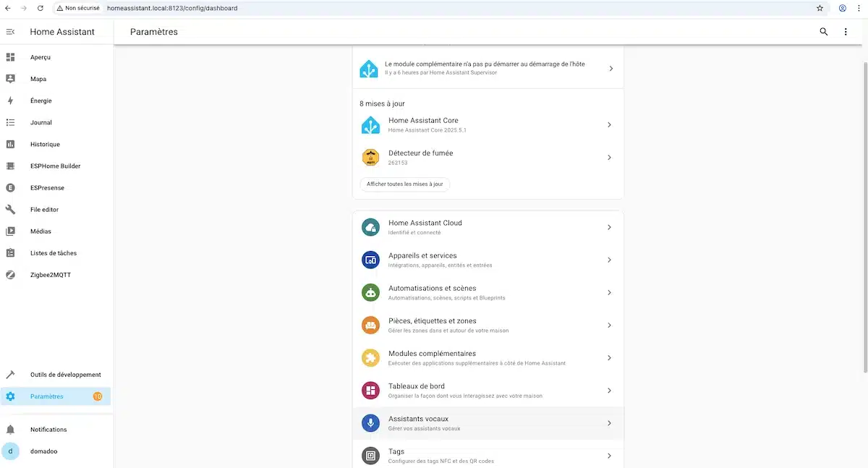
Task: Select Médias in the sidebar
Action: 56,231
